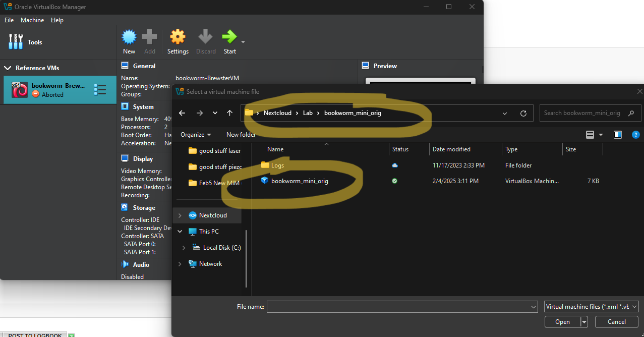The height and width of the screenshot is (337, 644).
Task: Click the Preview monitor icon
Action: [366, 66]
